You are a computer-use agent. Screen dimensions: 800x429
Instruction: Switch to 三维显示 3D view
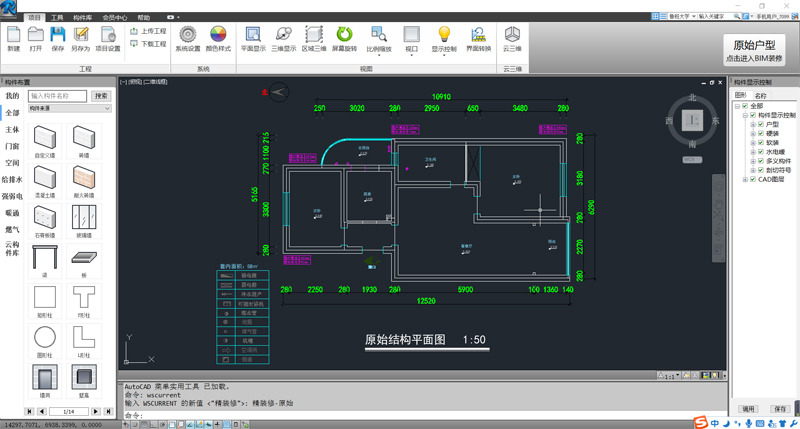point(284,39)
